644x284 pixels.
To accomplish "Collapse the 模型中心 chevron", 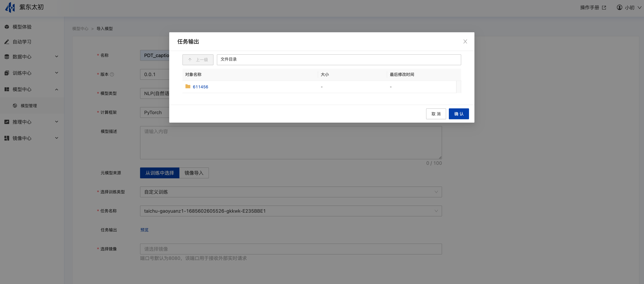I will (x=57, y=89).
